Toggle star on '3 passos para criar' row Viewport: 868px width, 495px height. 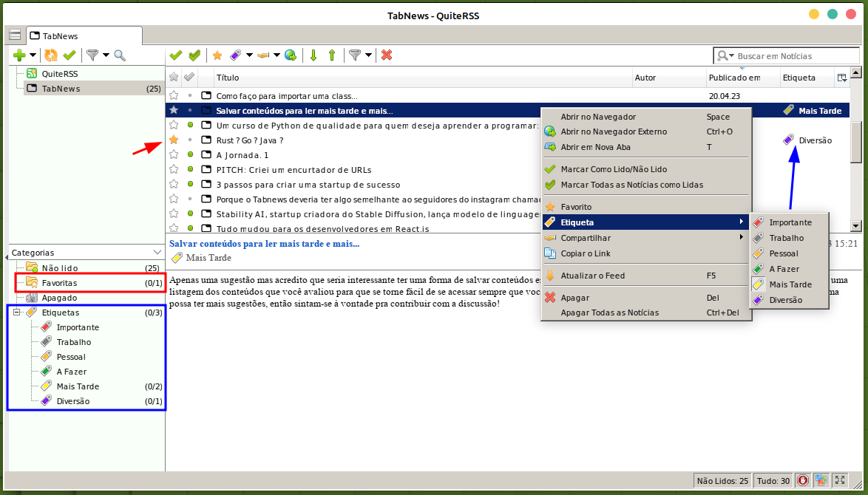pyautogui.click(x=174, y=184)
